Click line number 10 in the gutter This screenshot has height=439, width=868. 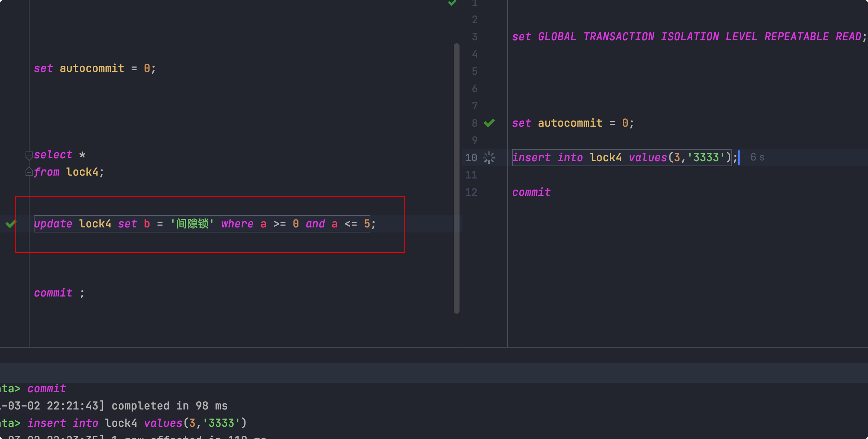[x=471, y=158]
